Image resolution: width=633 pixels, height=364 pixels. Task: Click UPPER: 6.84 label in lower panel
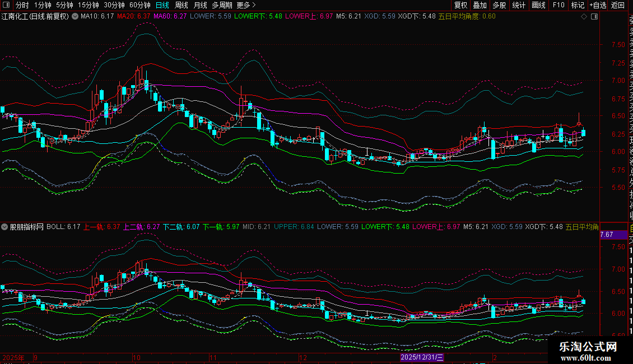294,227
